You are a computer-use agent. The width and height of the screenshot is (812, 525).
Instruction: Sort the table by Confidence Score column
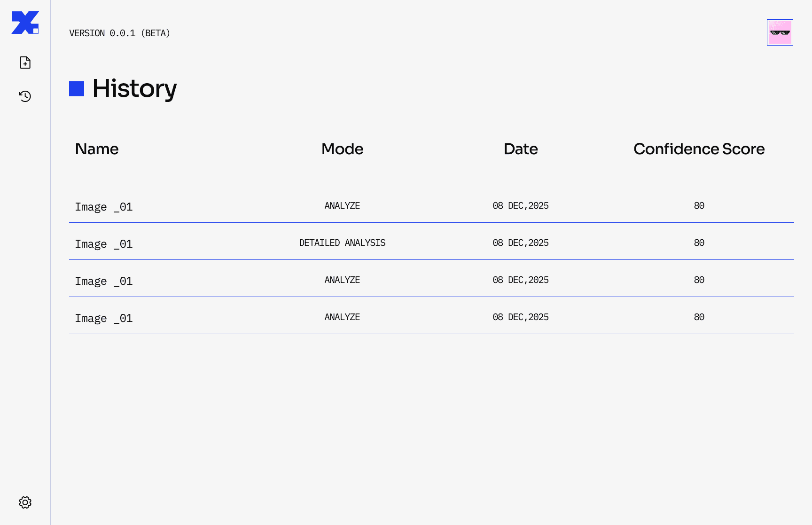pos(699,149)
